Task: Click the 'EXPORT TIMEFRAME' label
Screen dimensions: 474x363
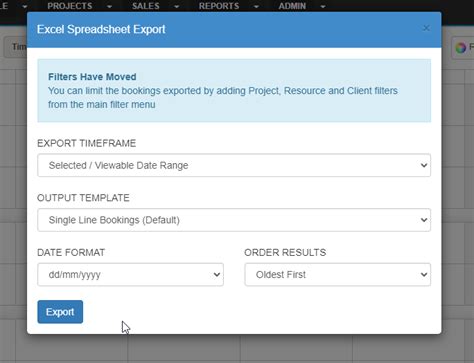Action: click(86, 143)
